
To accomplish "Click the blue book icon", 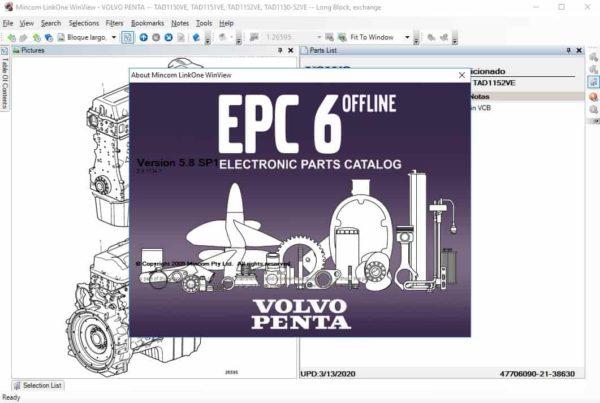I will pyautogui.click(x=196, y=37).
